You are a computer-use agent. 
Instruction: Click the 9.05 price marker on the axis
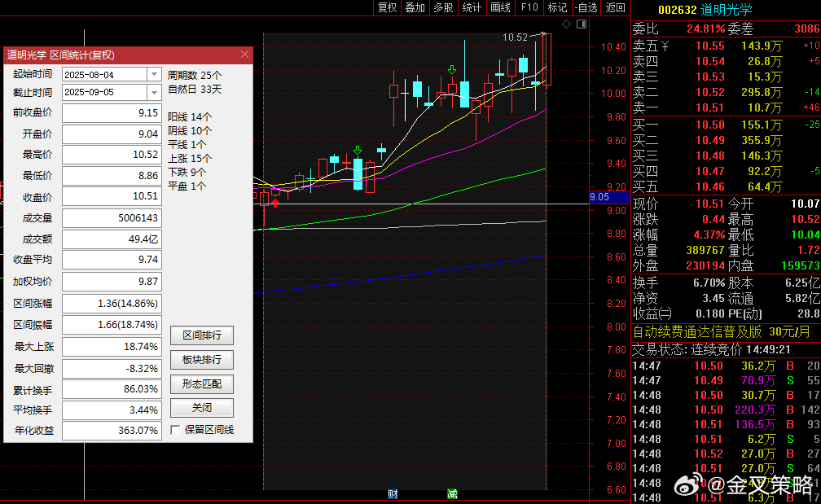point(599,197)
